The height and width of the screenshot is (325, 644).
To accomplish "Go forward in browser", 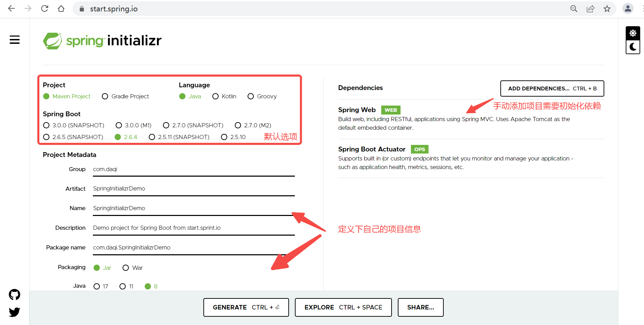I will point(28,9).
